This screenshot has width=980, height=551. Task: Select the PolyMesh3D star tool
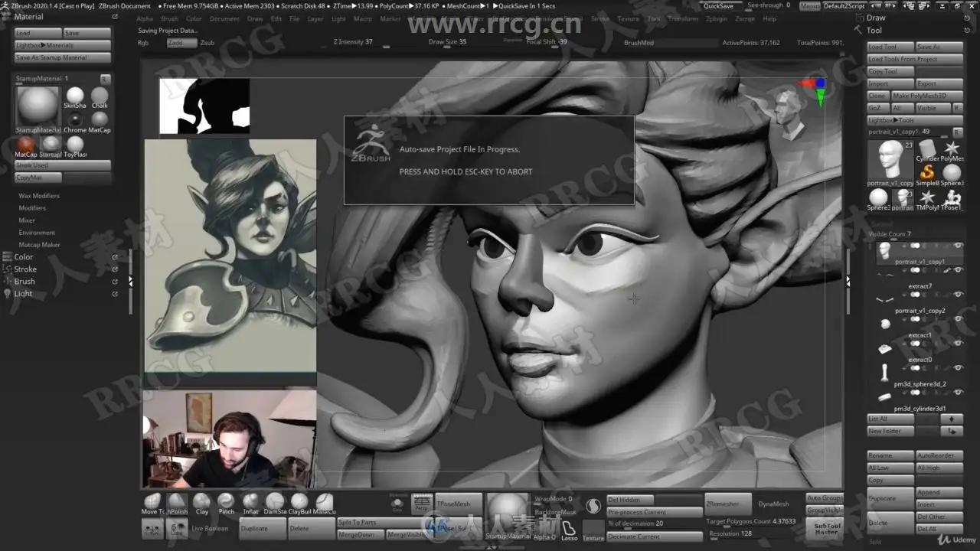[952, 151]
